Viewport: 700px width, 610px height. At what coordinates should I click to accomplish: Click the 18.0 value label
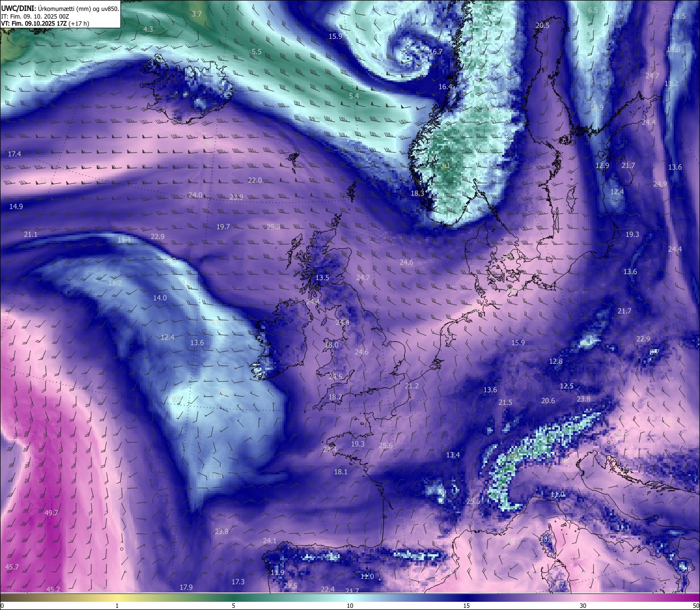(331, 345)
